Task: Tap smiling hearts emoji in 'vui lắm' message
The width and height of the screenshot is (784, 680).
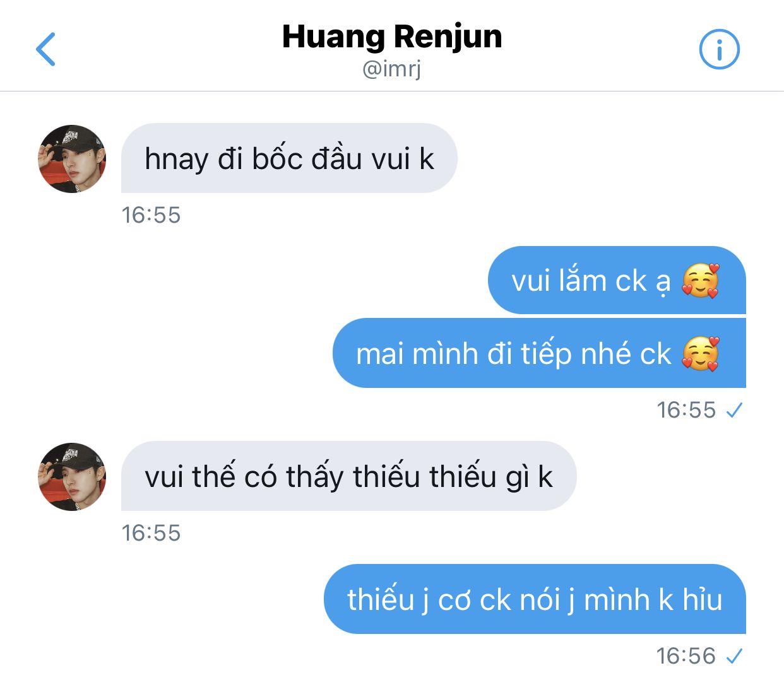Action: 701,281
